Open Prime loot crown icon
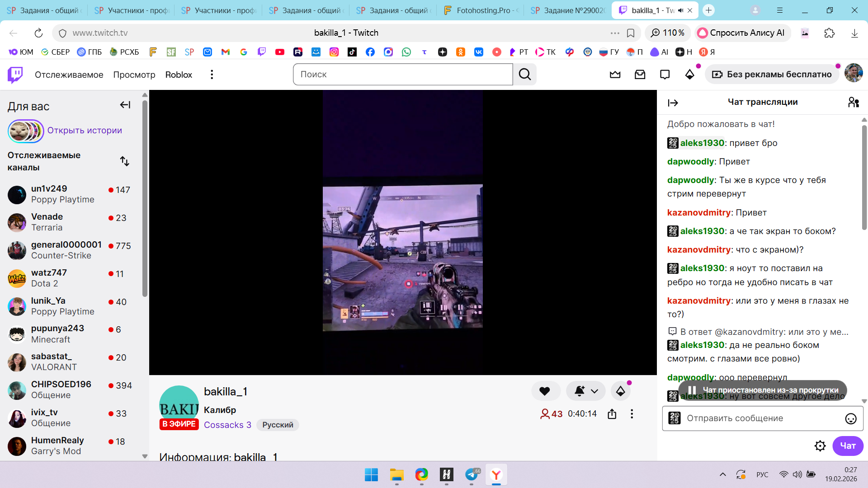Viewport: 868px width, 488px height. pyautogui.click(x=615, y=75)
